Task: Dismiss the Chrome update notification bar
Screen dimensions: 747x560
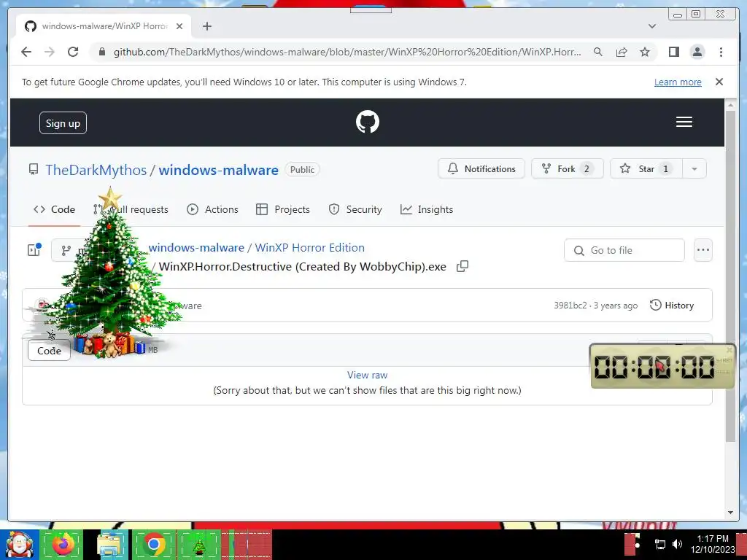Action: pos(719,82)
